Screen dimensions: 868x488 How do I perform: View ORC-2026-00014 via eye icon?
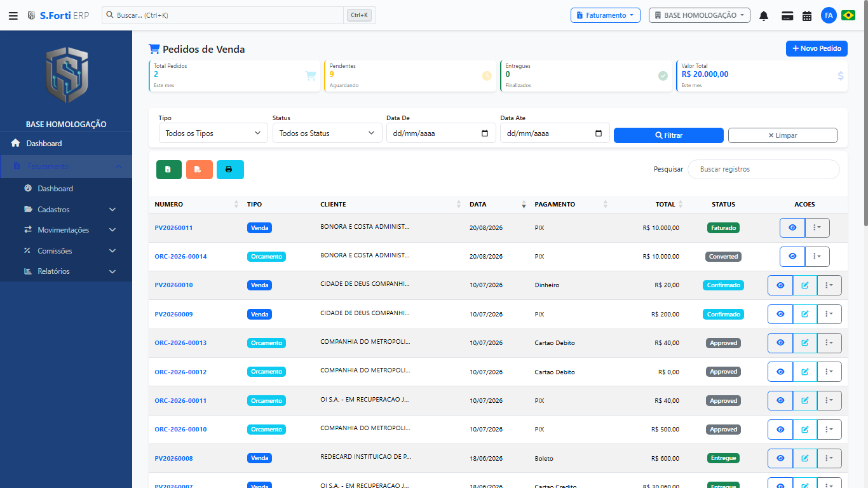click(792, 256)
